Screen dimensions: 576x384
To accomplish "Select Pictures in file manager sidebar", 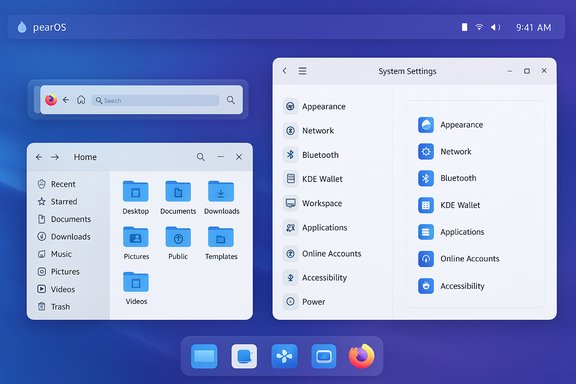I will click(58, 272).
